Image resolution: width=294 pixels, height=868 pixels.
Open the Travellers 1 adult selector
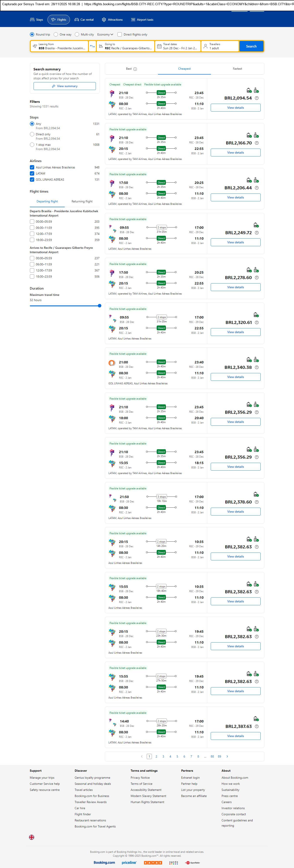coord(220,46)
